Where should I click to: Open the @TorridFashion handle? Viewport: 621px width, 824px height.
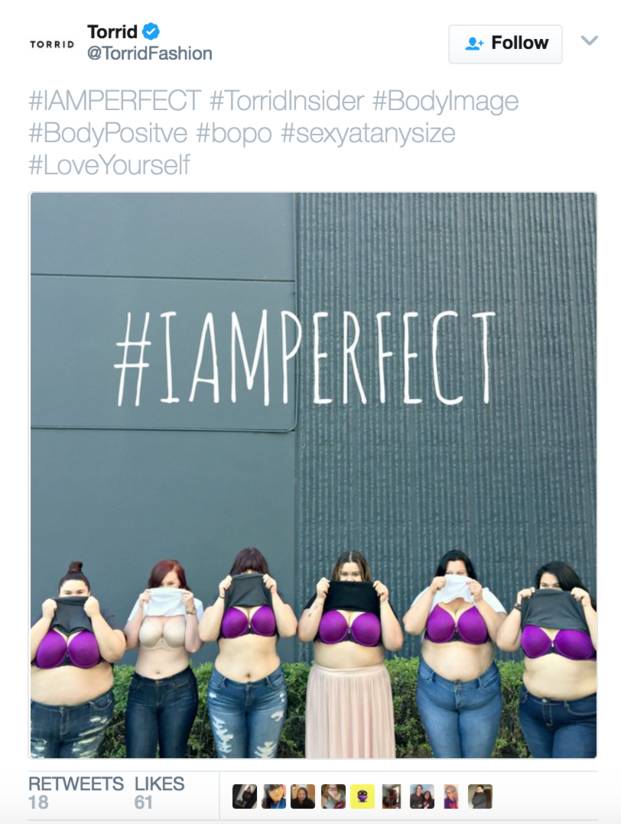click(150, 53)
